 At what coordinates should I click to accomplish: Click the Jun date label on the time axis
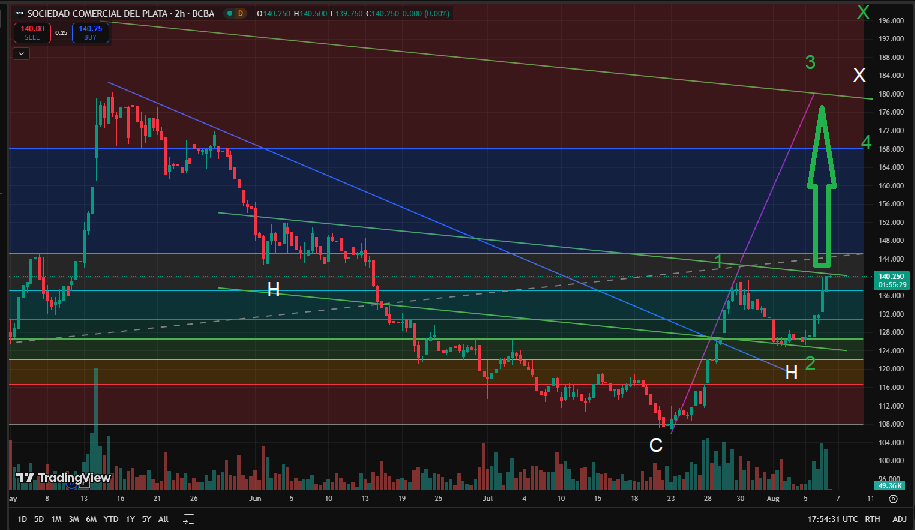tap(254, 499)
